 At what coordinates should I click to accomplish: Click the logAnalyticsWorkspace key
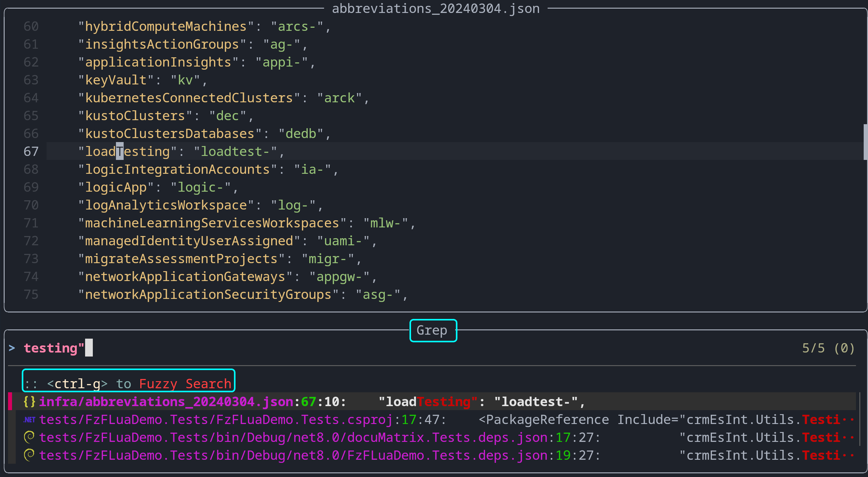pos(166,205)
